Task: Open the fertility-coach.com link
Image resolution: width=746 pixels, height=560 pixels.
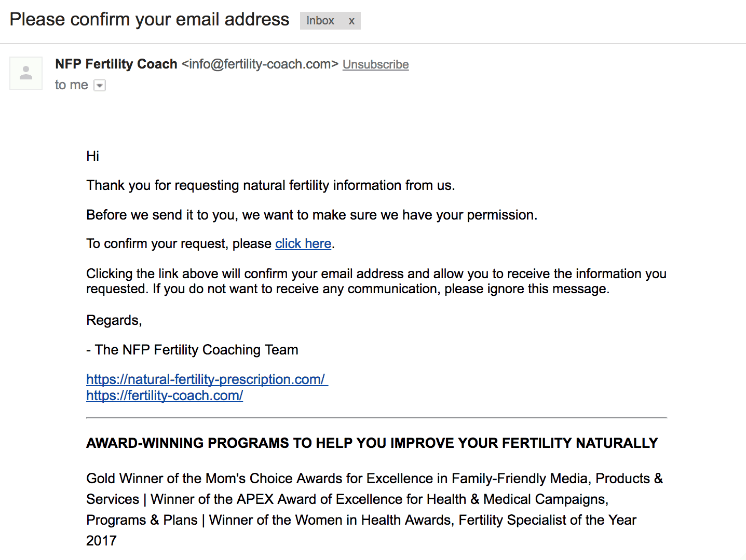Action: pos(165,395)
